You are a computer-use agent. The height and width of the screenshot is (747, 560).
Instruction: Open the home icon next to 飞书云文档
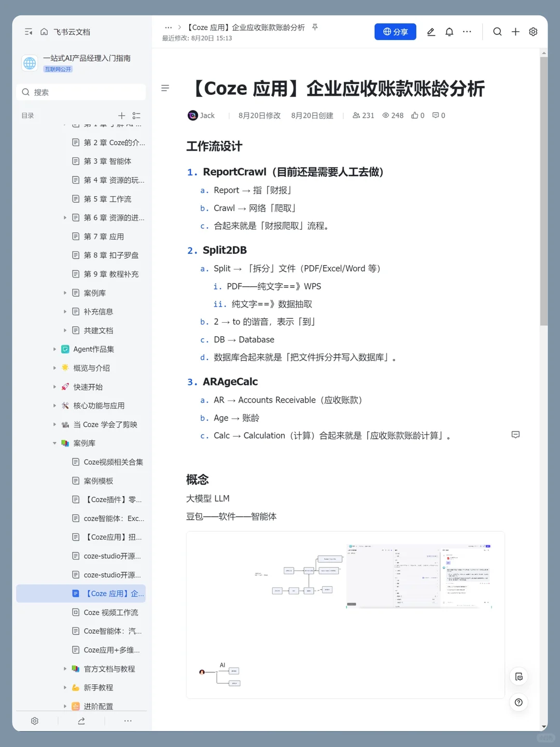click(44, 32)
